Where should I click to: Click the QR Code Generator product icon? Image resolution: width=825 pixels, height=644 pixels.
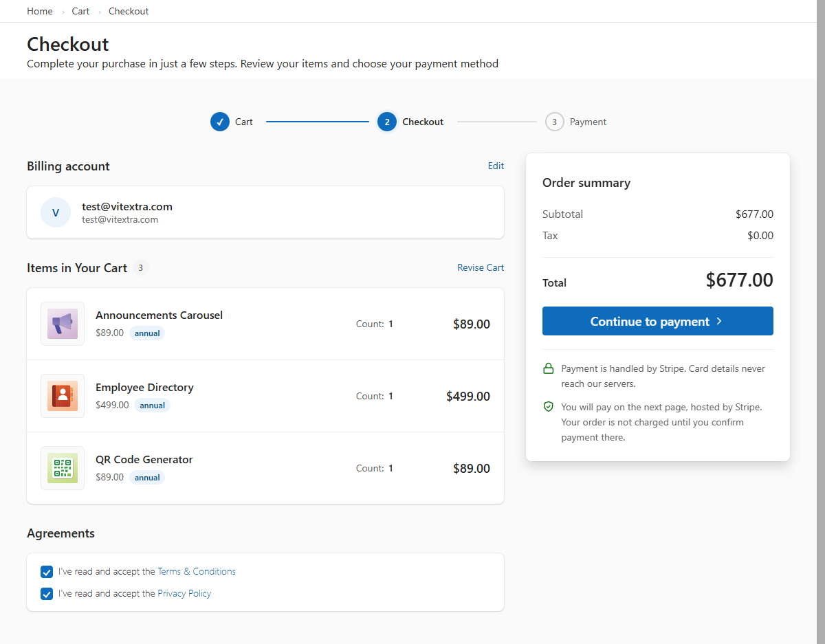(x=63, y=468)
